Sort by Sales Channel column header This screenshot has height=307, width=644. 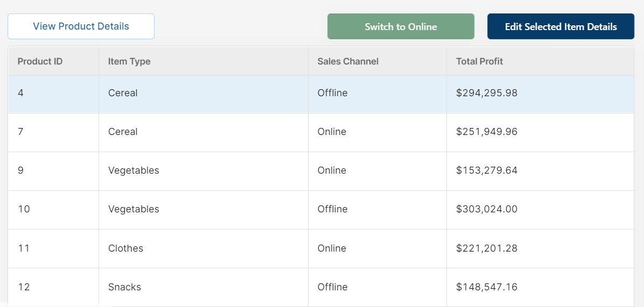(377, 61)
